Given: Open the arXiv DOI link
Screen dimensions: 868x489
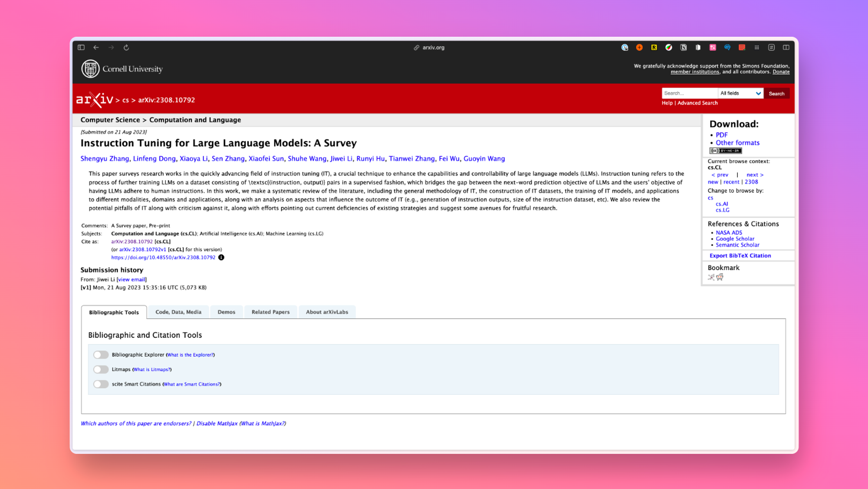Looking at the screenshot, I should point(163,258).
